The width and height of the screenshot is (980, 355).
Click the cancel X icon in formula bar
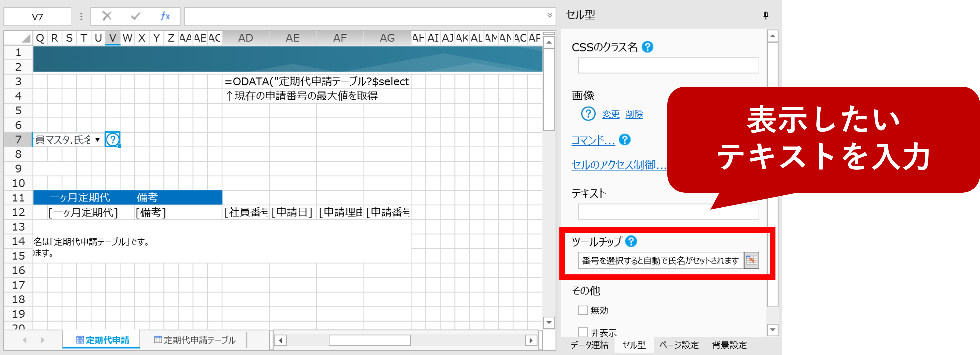click(x=107, y=16)
